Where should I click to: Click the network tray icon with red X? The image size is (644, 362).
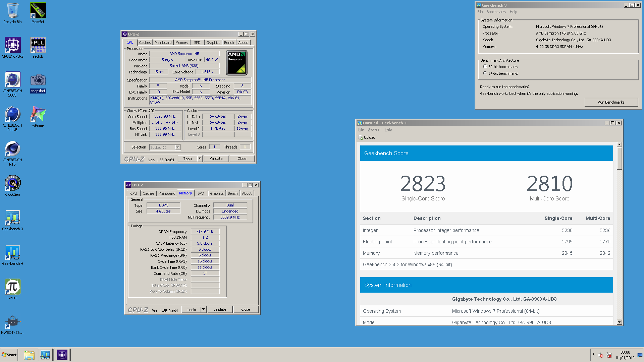pyautogui.click(x=609, y=355)
